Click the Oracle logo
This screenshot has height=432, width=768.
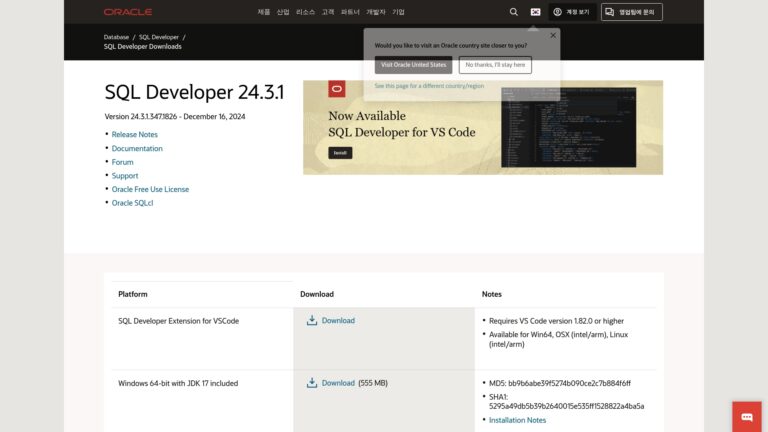point(128,12)
